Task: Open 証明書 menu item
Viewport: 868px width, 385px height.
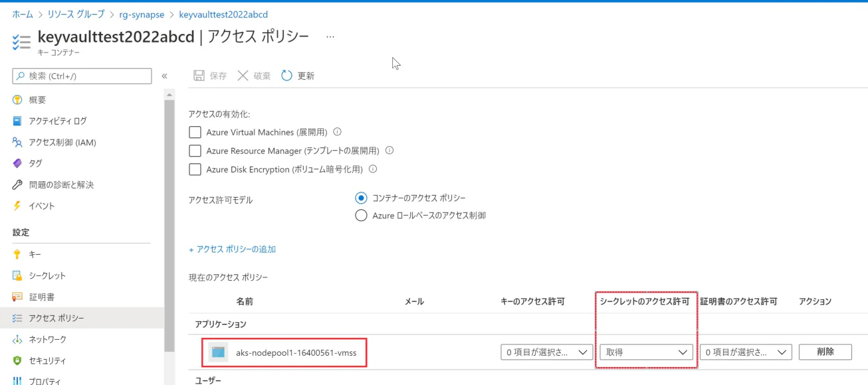Action: click(x=42, y=297)
